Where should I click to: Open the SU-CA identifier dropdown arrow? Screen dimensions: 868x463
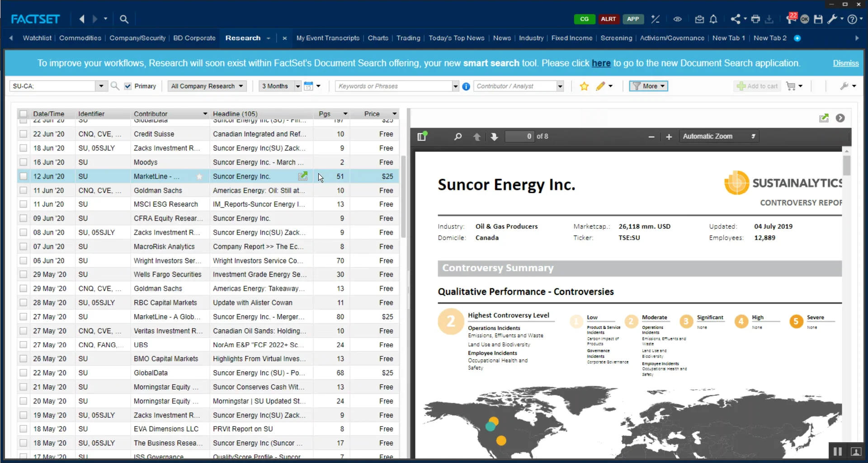click(101, 86)
